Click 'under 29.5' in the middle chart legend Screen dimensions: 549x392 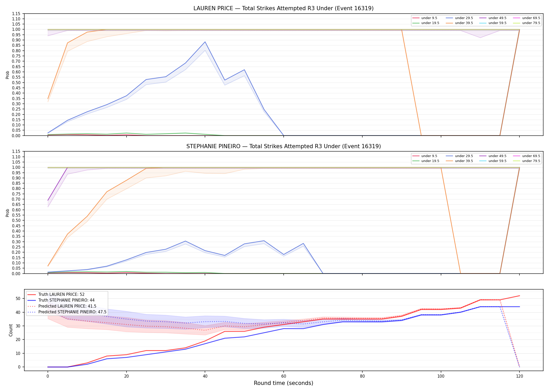click(x=464, y=156)
